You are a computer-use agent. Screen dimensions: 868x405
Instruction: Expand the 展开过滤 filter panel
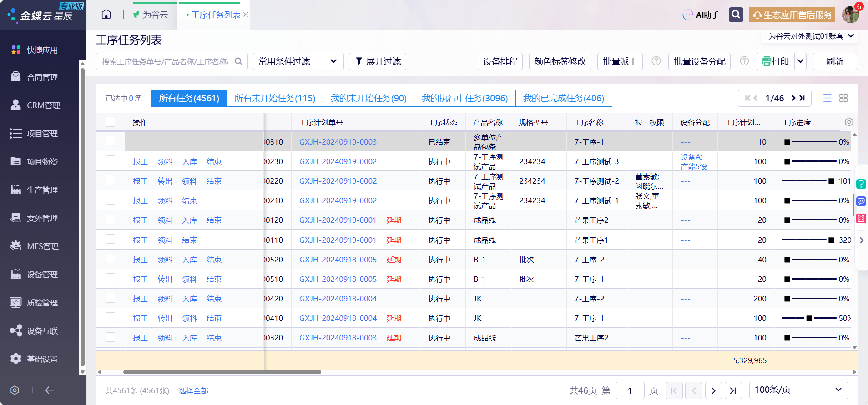coord(378,61)
